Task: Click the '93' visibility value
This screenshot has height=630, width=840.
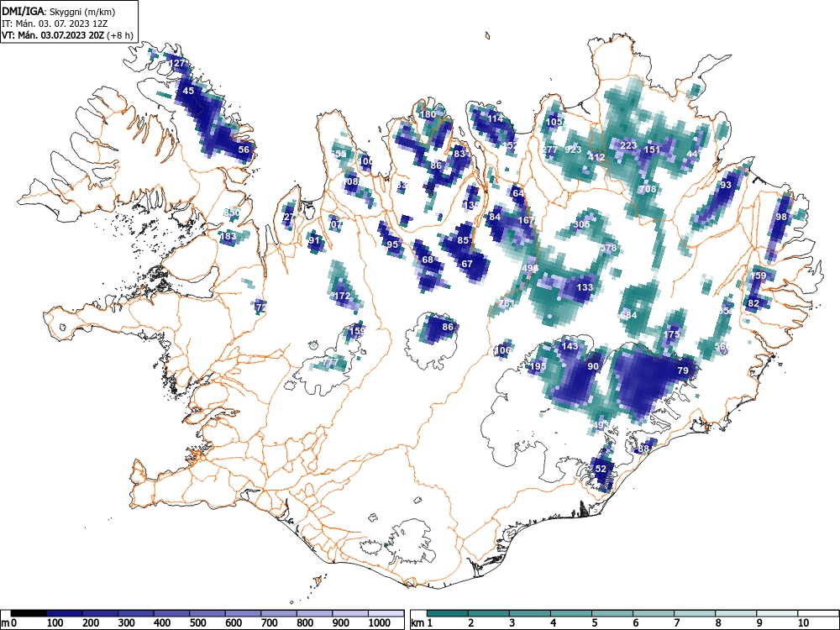Action: click(726, 185)
